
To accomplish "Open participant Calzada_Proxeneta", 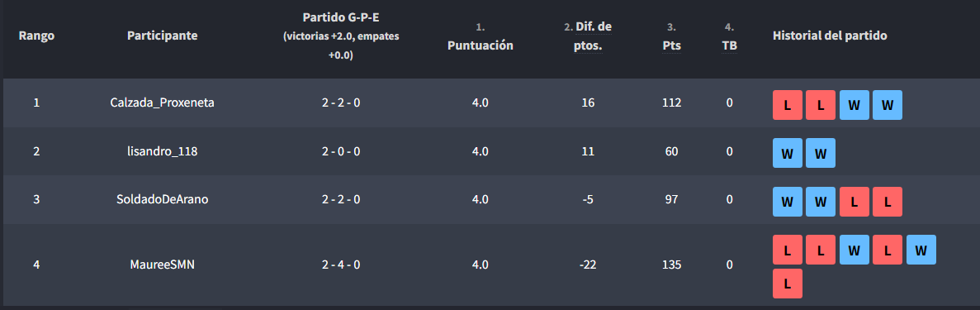I will click(x=162, y=103).
